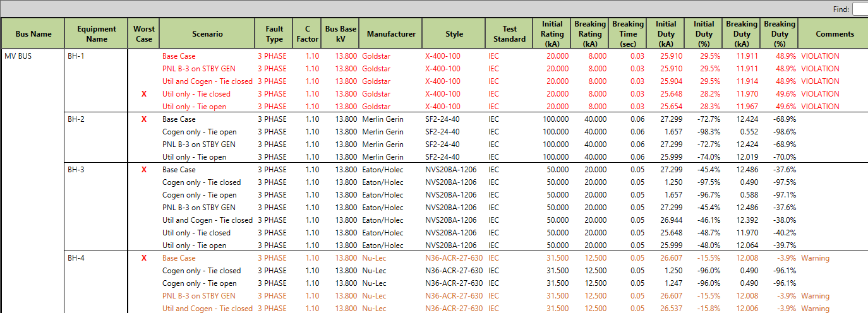
Task: Sort by Bus Name column header
Action: click(x=33, y=34)
